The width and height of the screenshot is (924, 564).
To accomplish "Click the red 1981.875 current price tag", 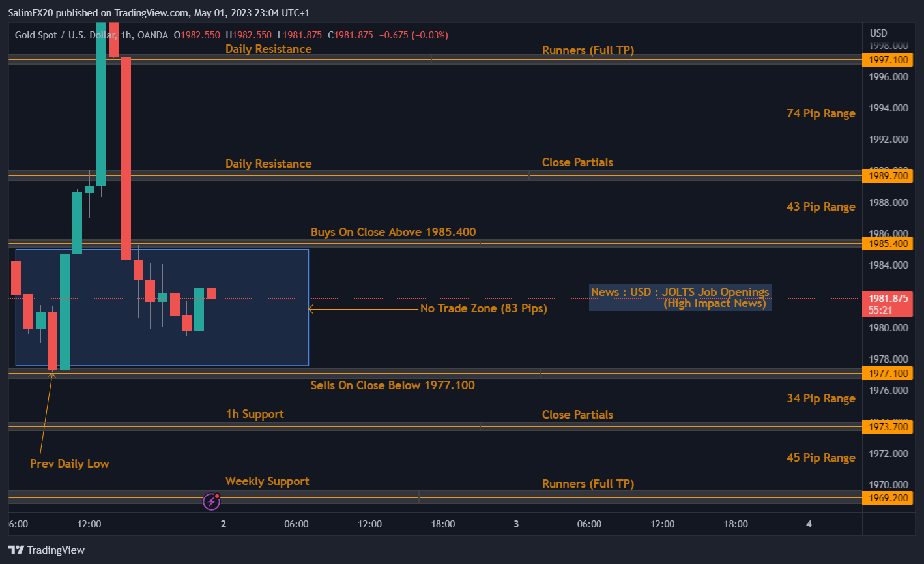I will pos(888,298).
